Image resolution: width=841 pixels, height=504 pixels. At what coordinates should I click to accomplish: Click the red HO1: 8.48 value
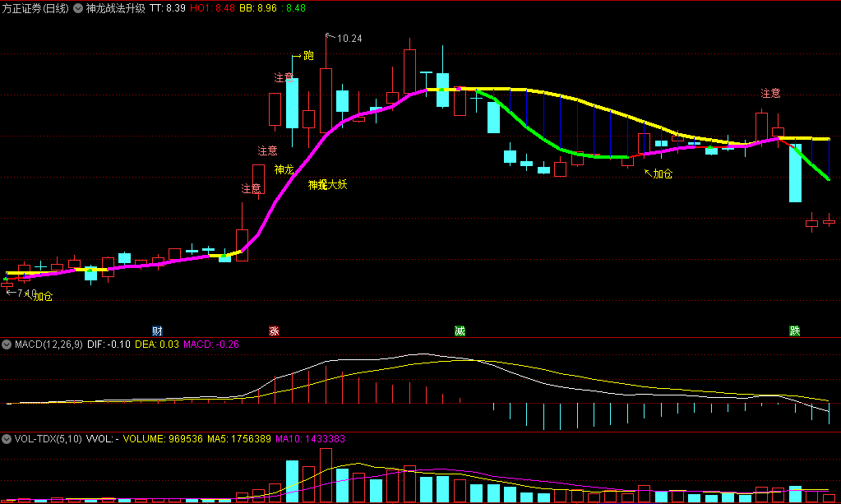point(212,8)
